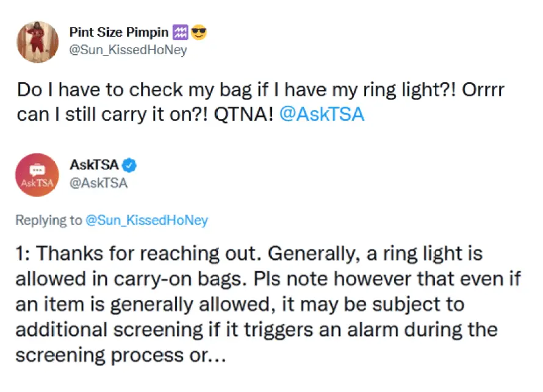This screenshot has width=543, height=392.
Task: Open the AskTSA round avatar
Action: 37,174
